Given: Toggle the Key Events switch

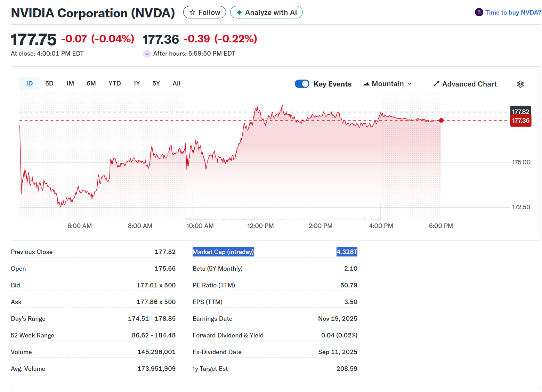Looking at the screenshot, I should pyautogui.click(x=302, y=84).
